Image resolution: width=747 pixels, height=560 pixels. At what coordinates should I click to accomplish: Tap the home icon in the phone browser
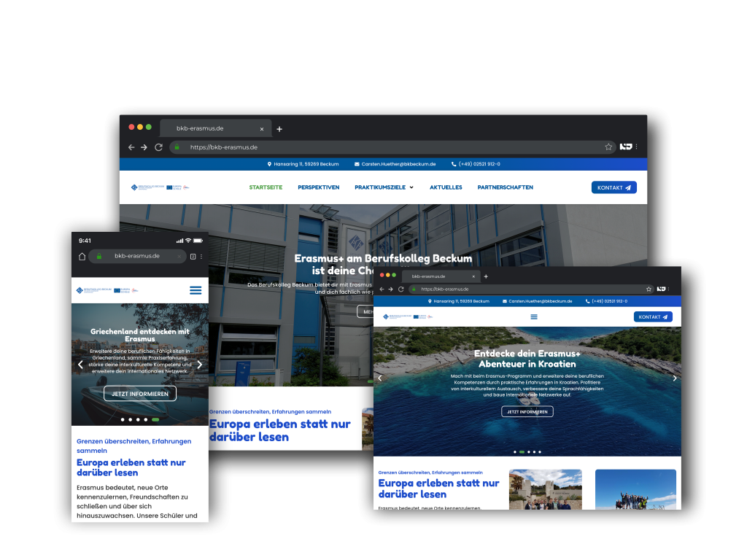click(82, 257)
